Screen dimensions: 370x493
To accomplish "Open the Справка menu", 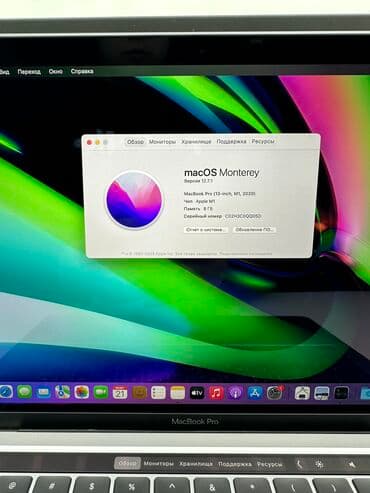I will (x=82, y=71).
